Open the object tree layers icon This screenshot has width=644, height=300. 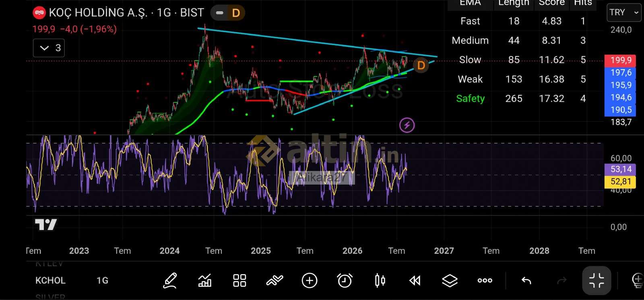click(x=450, y=280)
